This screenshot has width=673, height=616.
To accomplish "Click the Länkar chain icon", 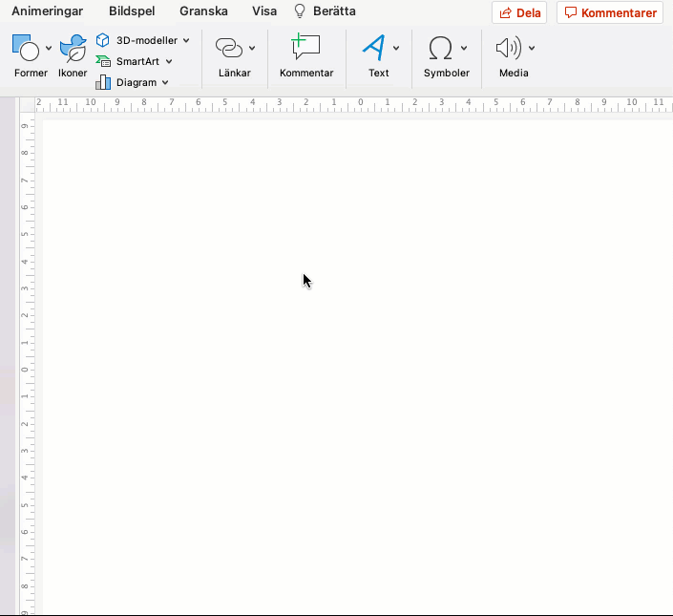I will 229,48.
